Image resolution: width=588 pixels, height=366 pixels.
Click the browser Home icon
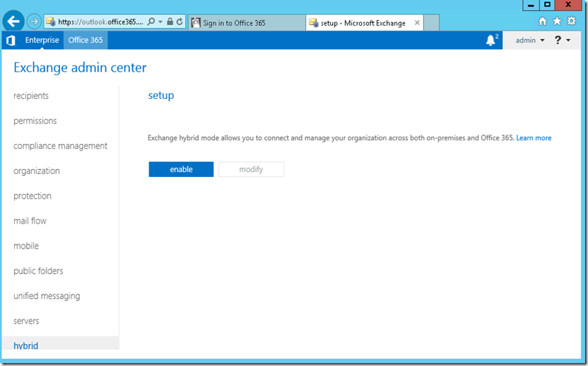543,21
